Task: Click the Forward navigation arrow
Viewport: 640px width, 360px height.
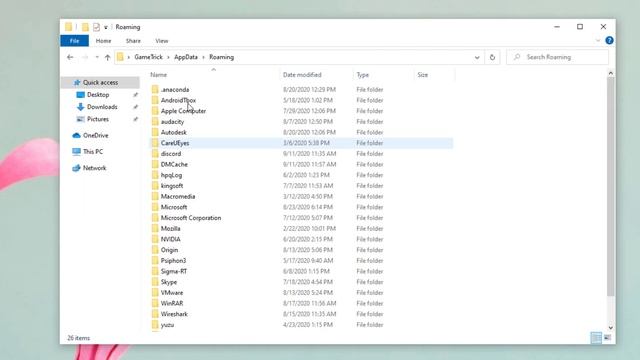Action: 85,57
